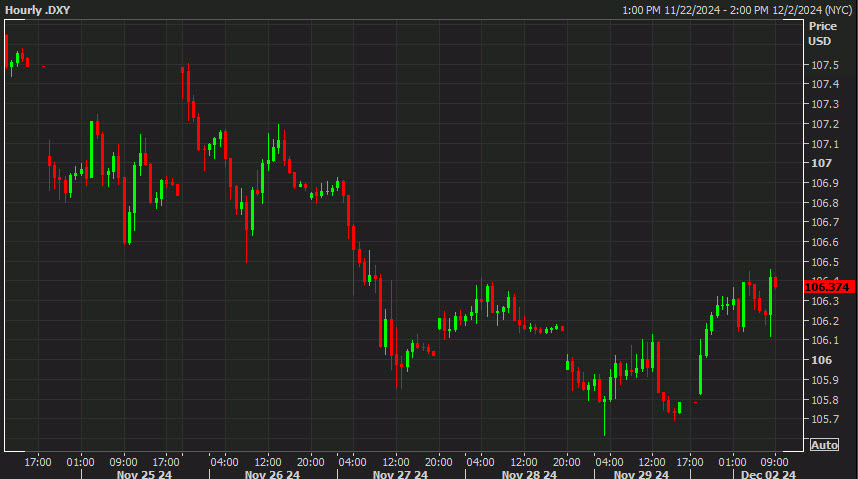
Task: Click the bold 106 price axis label
Action: (x=821, y=360)
